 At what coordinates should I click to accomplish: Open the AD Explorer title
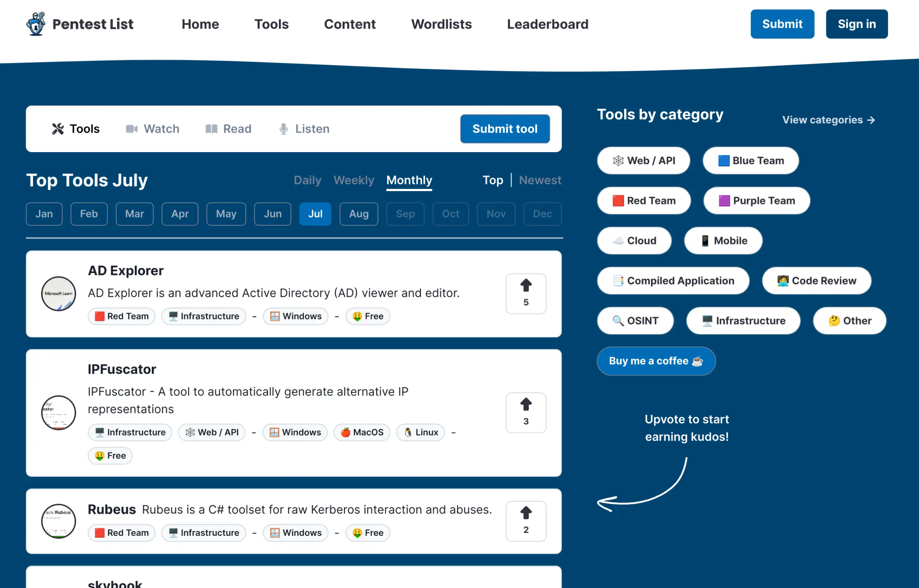pos(126,271)
